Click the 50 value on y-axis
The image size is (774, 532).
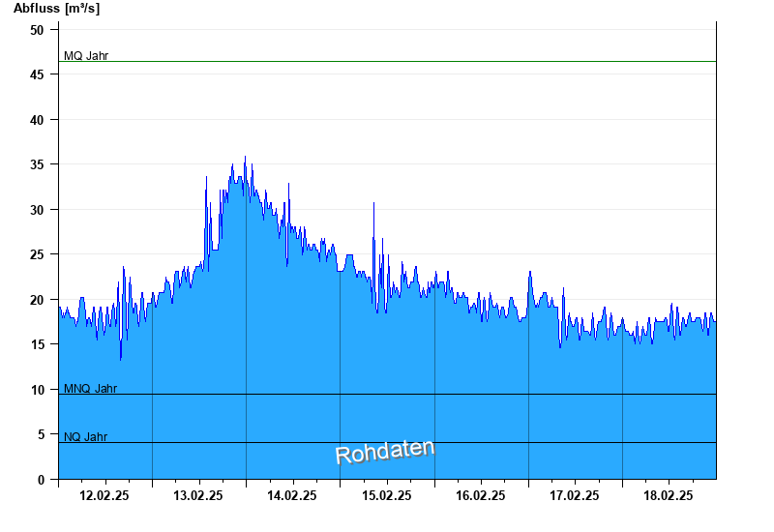coord(37,30)
